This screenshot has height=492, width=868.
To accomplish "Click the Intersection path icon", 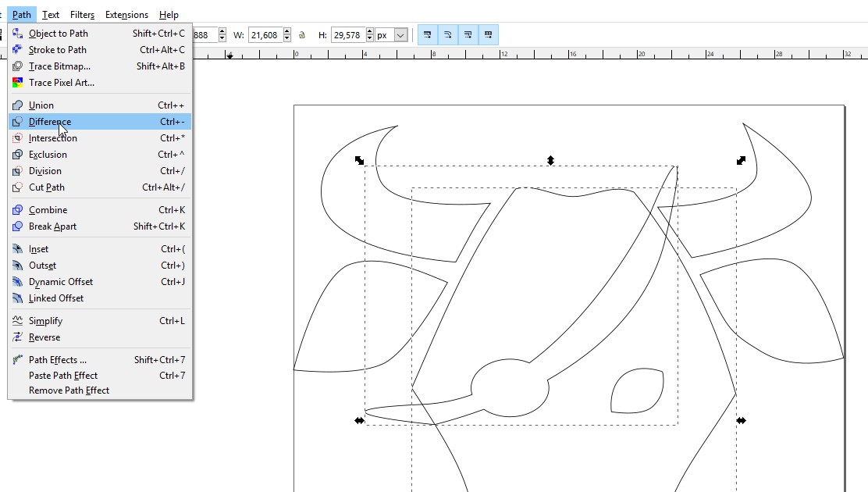I will coord(17,138).
